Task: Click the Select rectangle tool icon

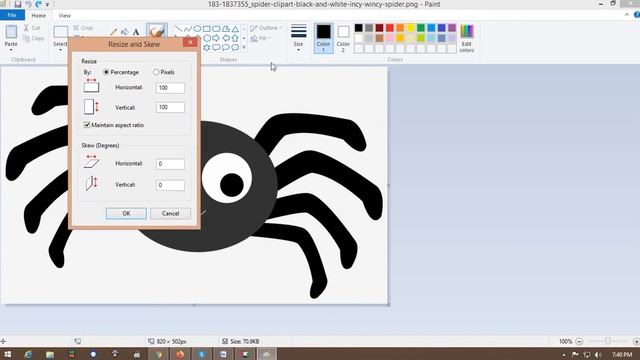Action: (x=60, y=31)
